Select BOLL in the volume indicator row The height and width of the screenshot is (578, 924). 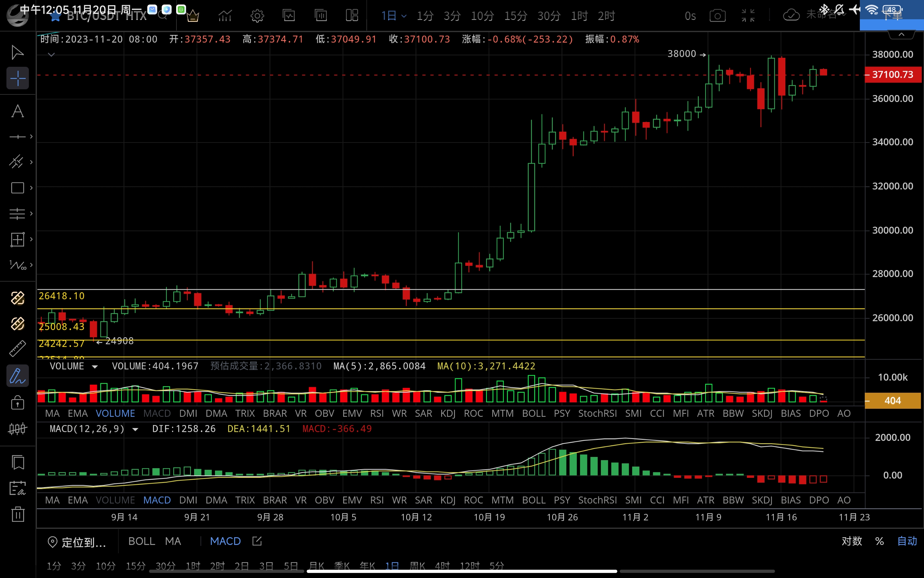tap(534, 413)
